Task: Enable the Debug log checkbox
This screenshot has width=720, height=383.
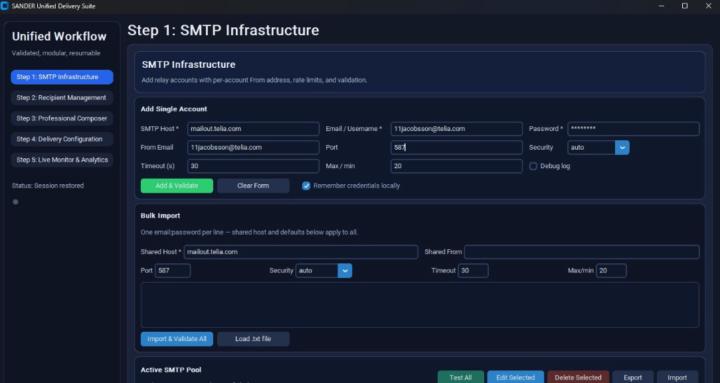Action: 533,166
